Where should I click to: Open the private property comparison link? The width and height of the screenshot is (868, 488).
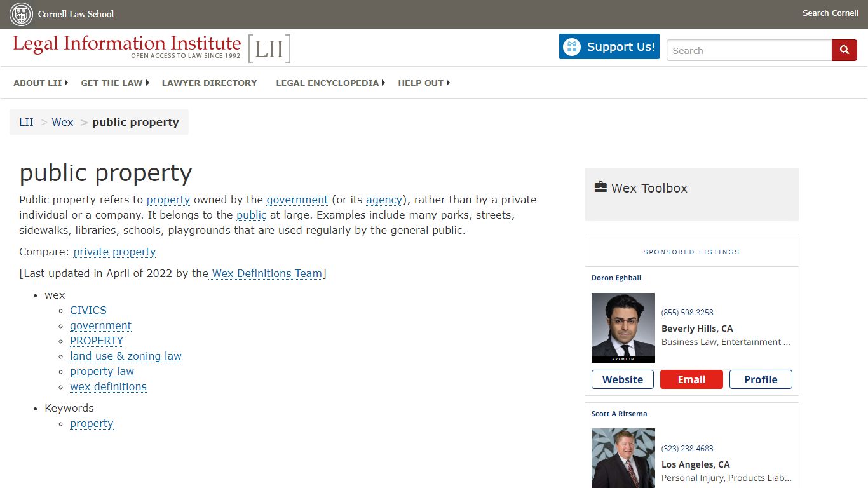click(x=114, y=252)
